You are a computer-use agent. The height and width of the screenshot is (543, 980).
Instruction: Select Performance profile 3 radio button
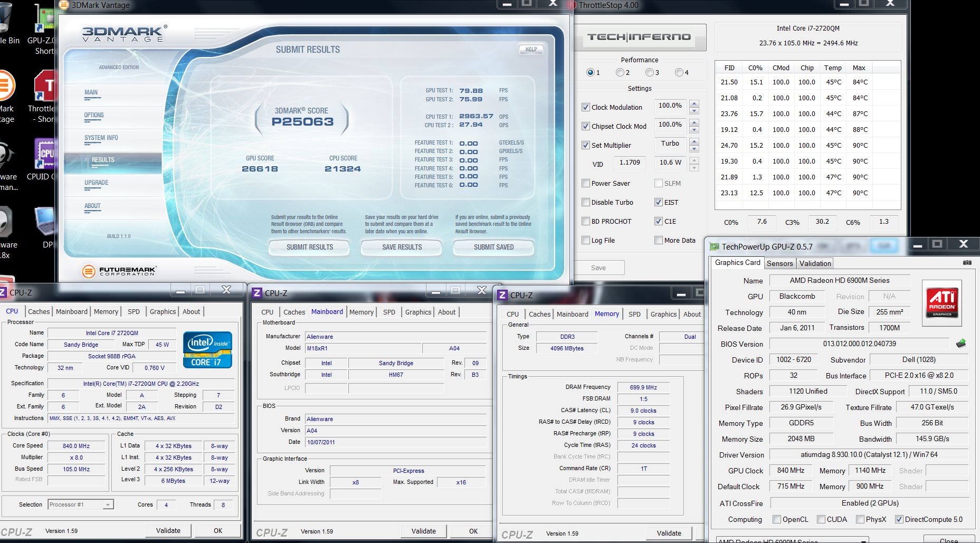point(650,72)
